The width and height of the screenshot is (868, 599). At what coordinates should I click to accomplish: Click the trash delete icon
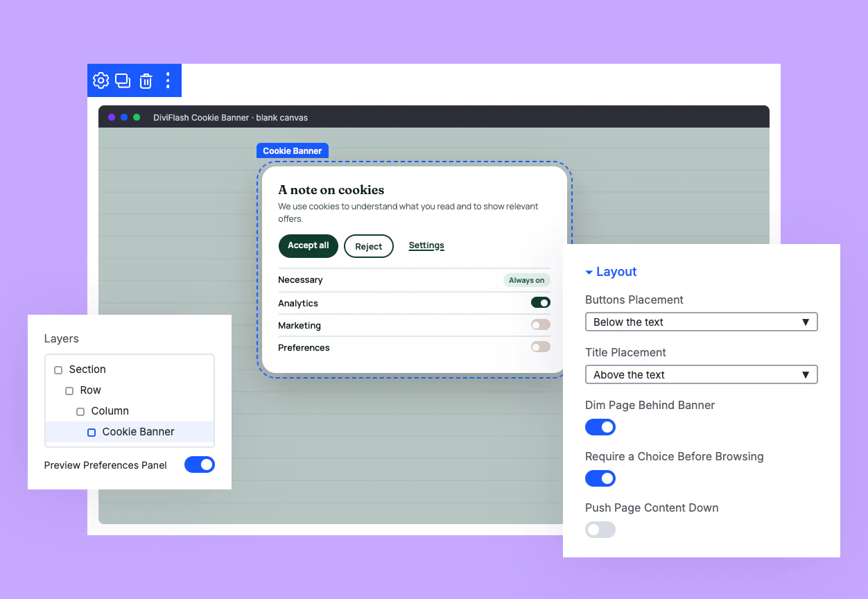(146, 81)
